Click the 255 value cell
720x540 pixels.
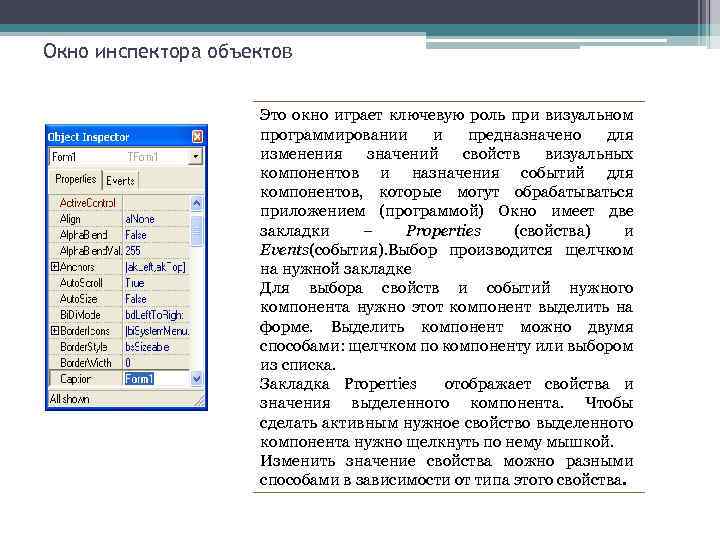tap(156, 251)
